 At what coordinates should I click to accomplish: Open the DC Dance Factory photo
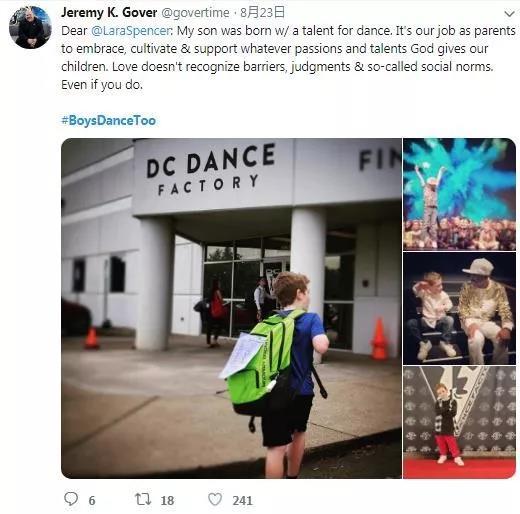(231, 308)
